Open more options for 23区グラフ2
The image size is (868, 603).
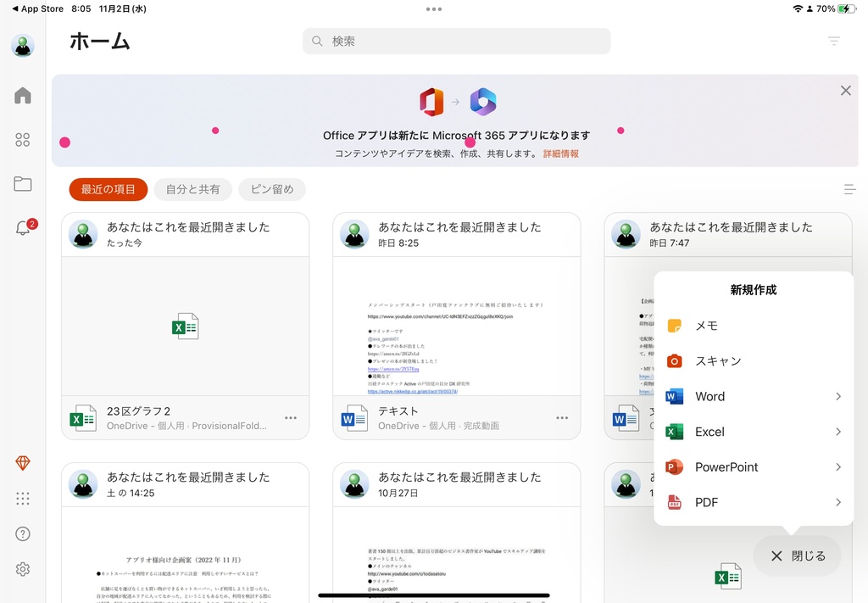click(291, 418)
